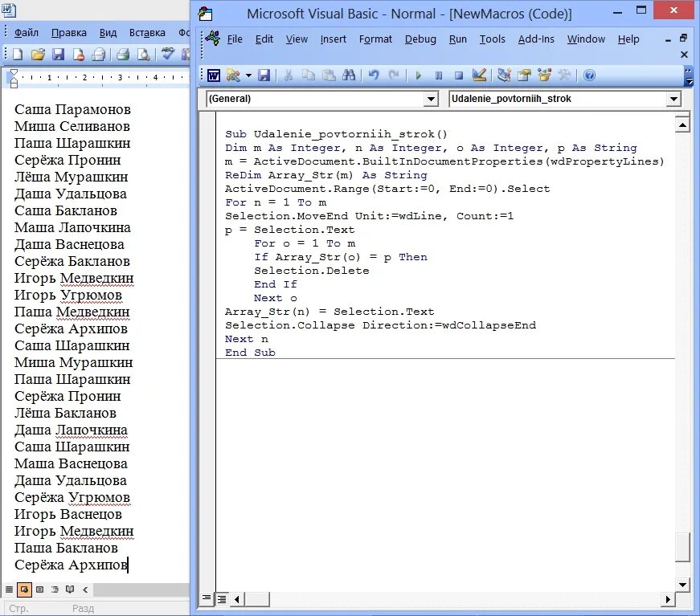
Task: Click the Save Normal icon in VBA toolbar
Action: pyautogui.click(x=264, y=75)
